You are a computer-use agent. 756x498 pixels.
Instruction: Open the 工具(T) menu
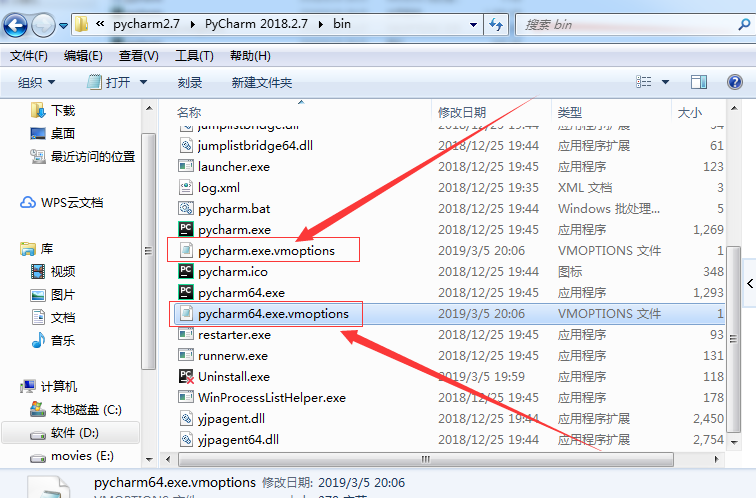[x=194, y=56]
